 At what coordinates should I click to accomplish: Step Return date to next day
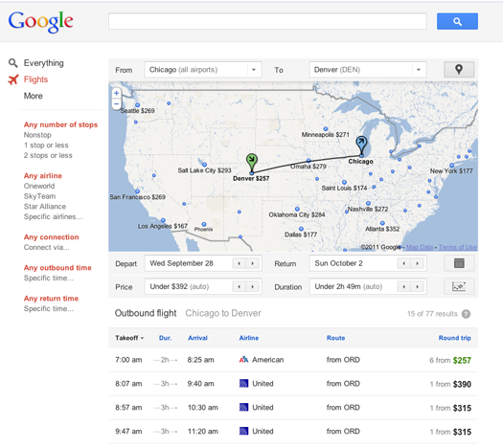pos(418,263)
